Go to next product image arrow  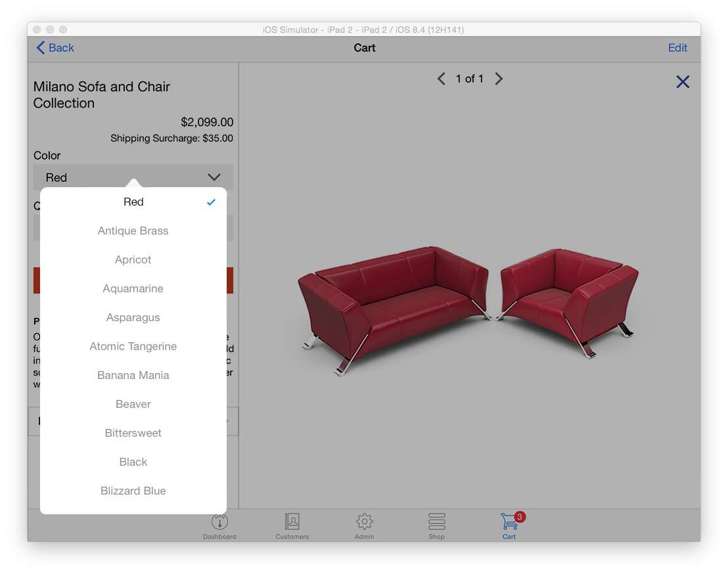pos(499,79)
